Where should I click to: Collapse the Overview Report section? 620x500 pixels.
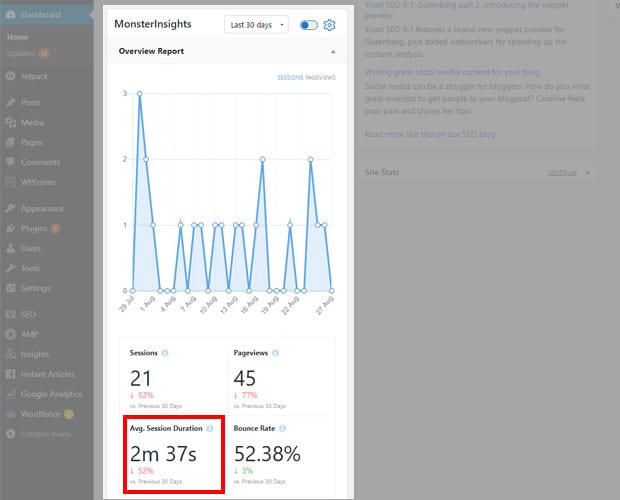click(333, 51)
